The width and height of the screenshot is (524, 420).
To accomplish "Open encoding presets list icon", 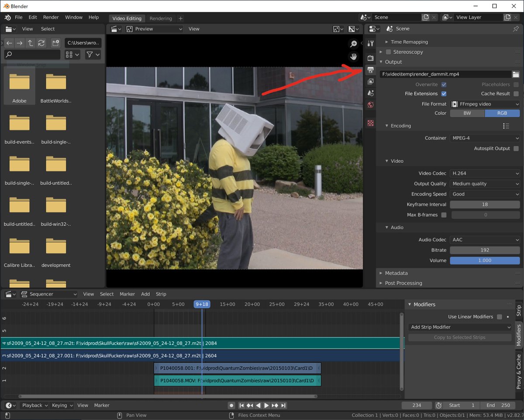I will click(x=506, y=126).
